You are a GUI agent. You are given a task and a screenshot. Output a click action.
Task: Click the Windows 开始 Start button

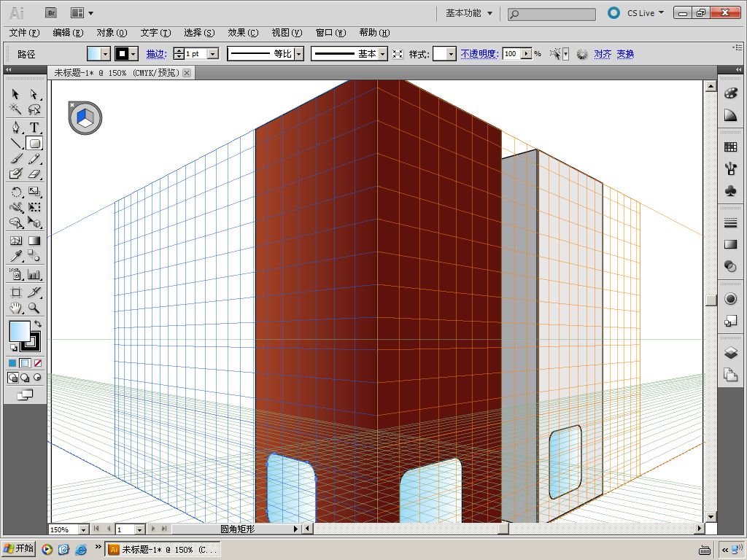coord(19,549)
